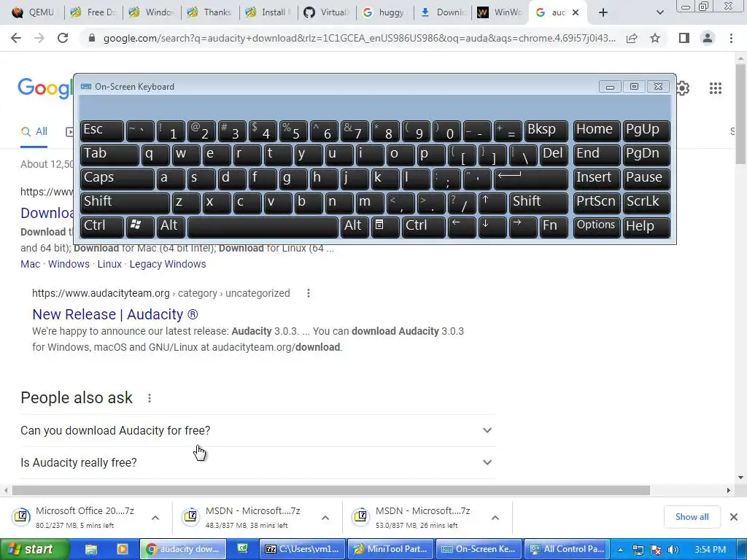The image size is (747, 560).
Task: Bookmark this page with the star icon
Action: (x=655, y=38)
